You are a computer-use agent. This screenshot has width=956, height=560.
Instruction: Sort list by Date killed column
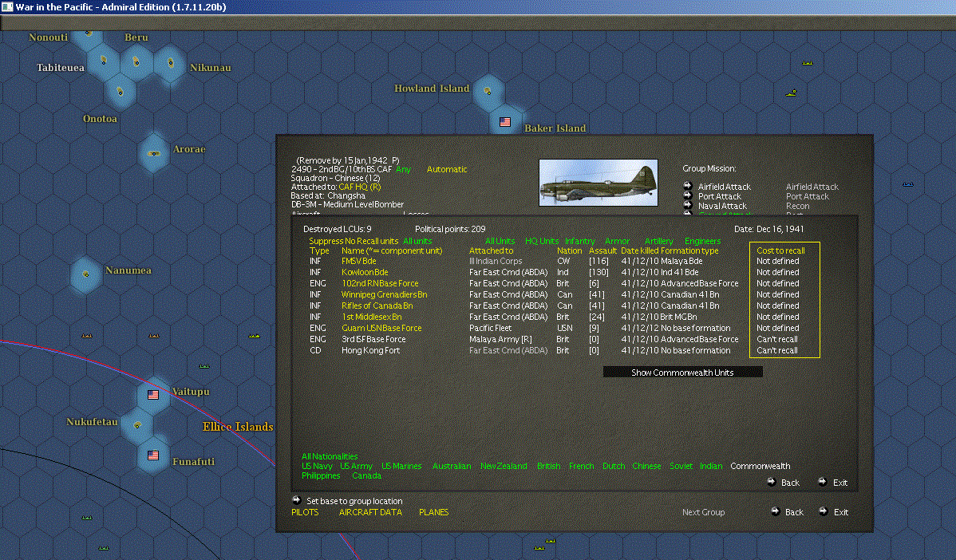pos(639,251)
